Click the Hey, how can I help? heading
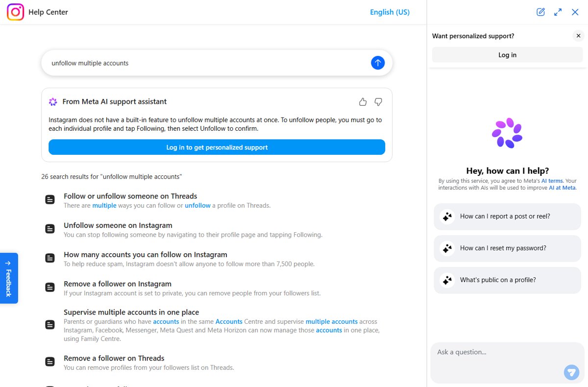 (507, 171)
